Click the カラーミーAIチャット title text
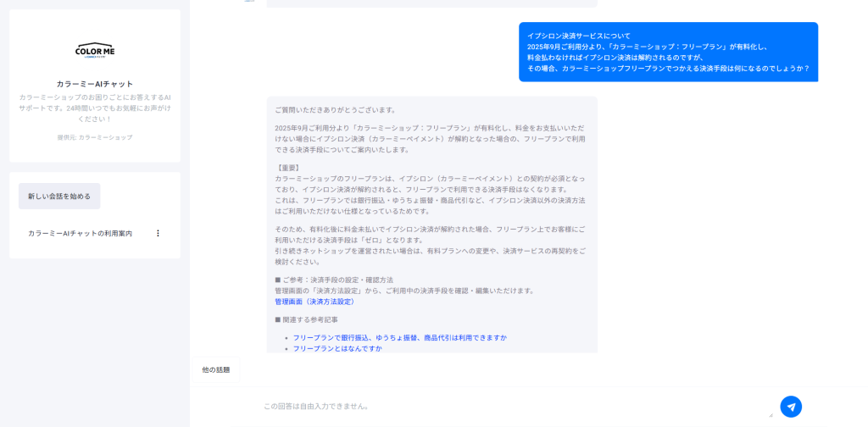This screenshot has height=427, width=868. click(95, 84)
